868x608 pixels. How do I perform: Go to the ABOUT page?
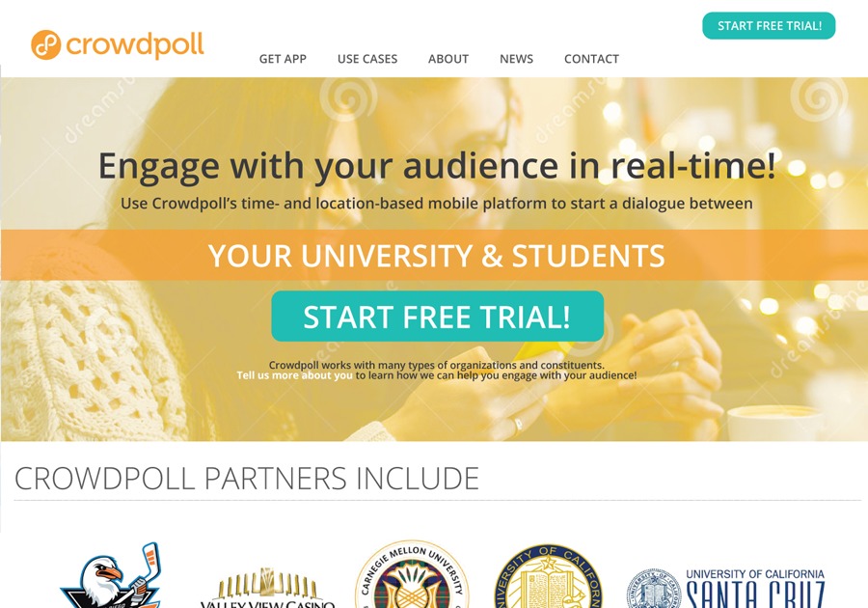click(448, 59)
